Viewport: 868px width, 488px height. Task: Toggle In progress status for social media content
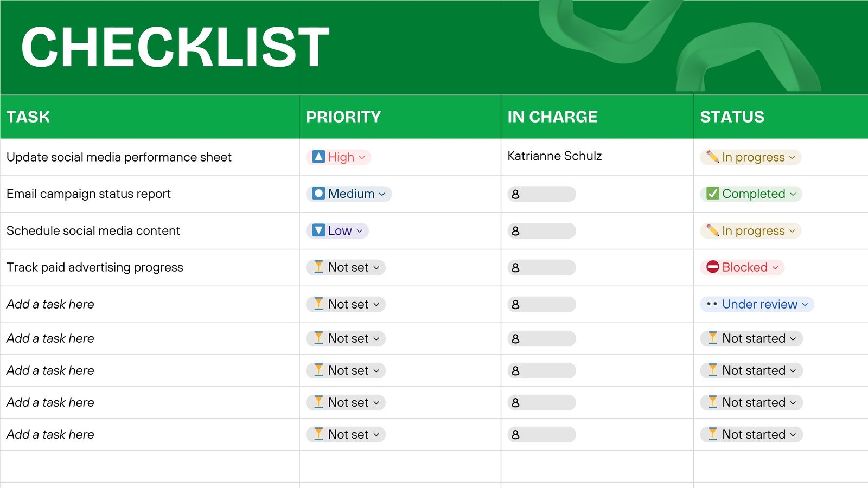(750, 230)
